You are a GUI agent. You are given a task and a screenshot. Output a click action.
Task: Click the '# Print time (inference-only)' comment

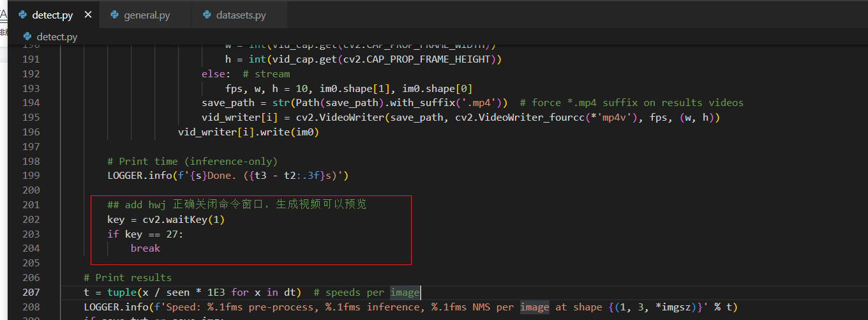point(192,161)
